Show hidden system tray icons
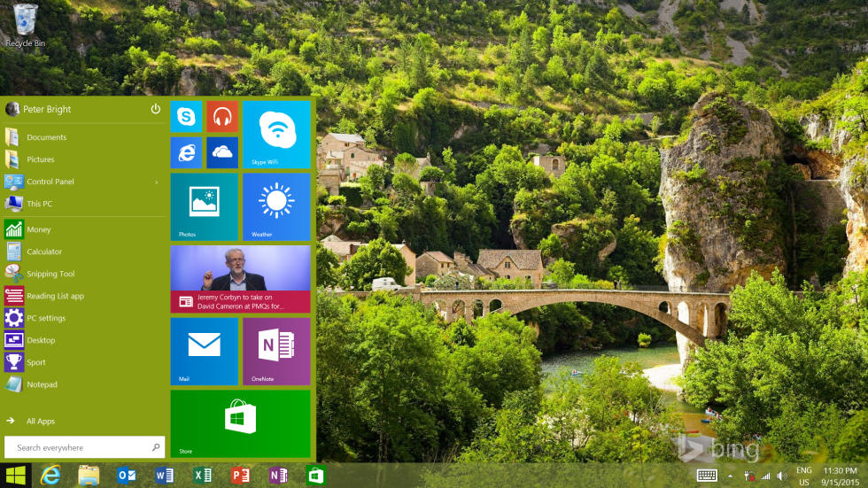The image size is (868, 488). pos(732,476)
